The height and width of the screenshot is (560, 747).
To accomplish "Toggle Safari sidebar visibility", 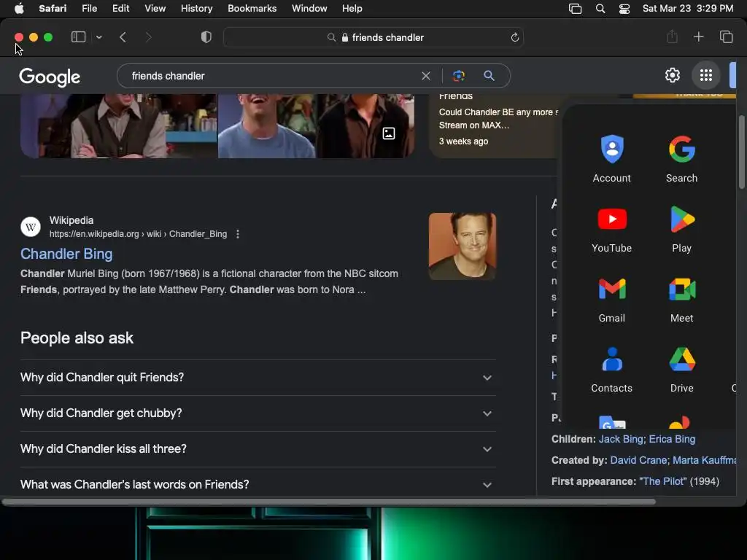I will point(78,37).
